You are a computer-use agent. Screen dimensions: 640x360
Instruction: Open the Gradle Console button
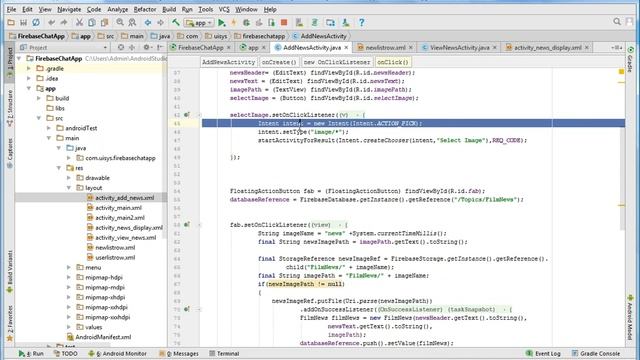596,353
